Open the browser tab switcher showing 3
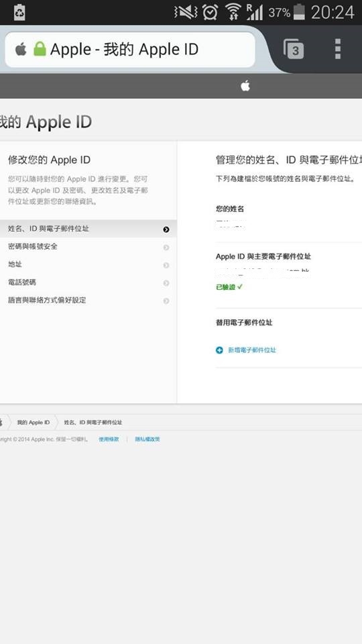Viewport: 362px width, 644px height. click(x=294, y=49)
